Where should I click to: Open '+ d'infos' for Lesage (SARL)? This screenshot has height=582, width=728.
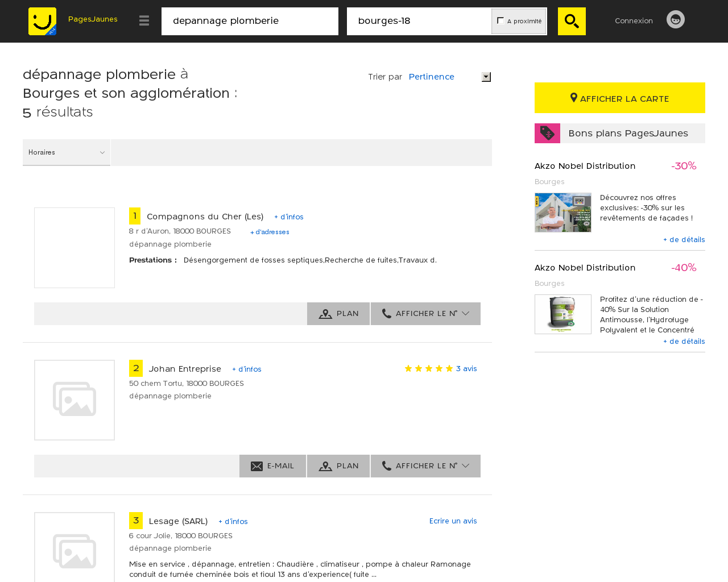coord(233,522)
